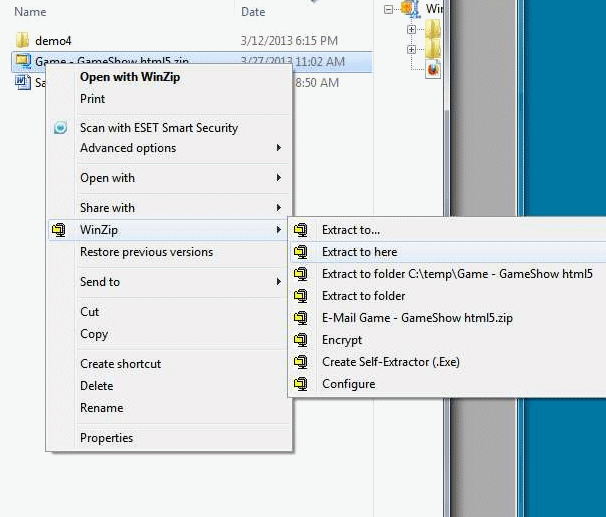Image resolution: width=606 pixels, height=517 pixels.
Task: Click Restore previous versions
Action: [x=146, y=252]
